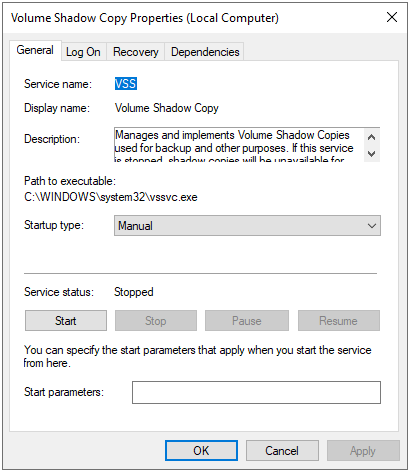The image size is (410, 472).
Task: Click the up arrow in Description scrollbar
Action: coord(372,137)
